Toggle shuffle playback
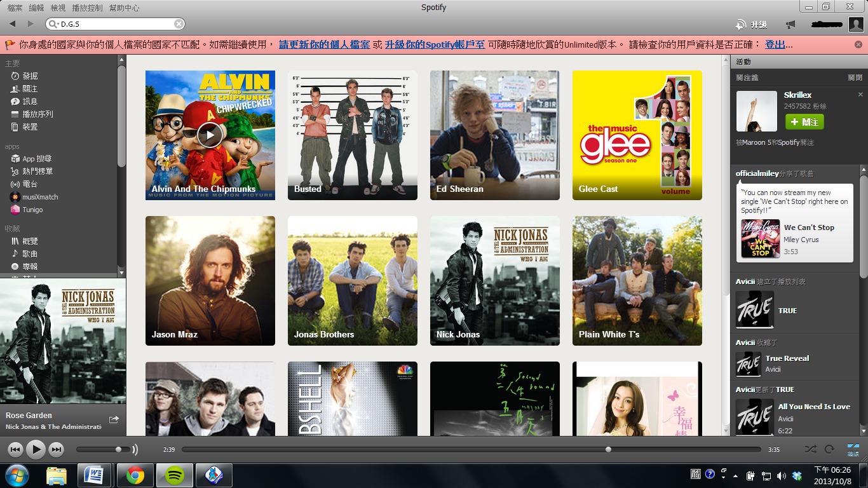868x488 pixels. pyautogui.click(x=810, y=449)
